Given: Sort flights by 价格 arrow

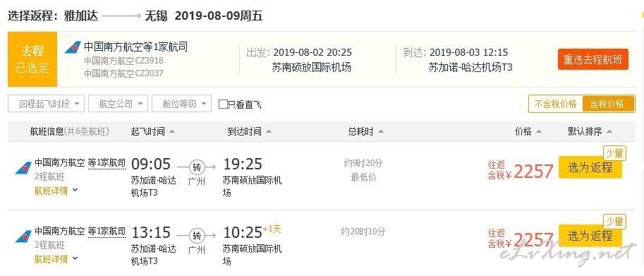Looking at the screenshot, I should [538, 132].
